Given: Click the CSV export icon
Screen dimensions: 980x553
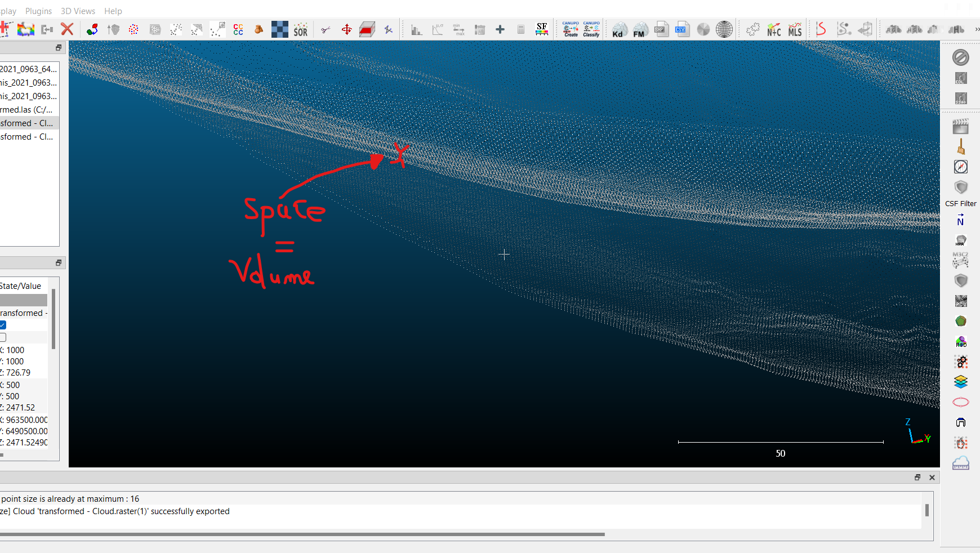Looking at the screenshot, I should click(x=682, y=29).
